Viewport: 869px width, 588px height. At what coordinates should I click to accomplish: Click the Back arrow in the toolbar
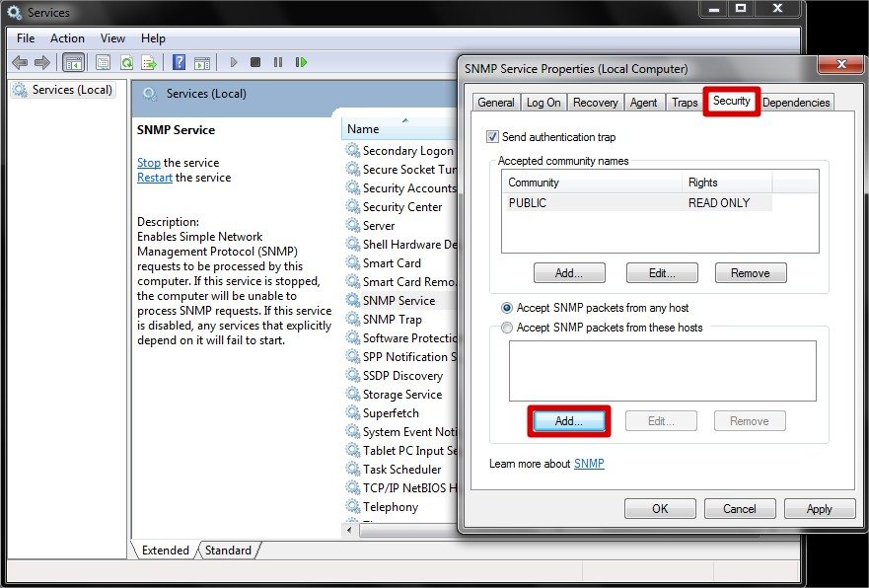[x=19, y=62]
